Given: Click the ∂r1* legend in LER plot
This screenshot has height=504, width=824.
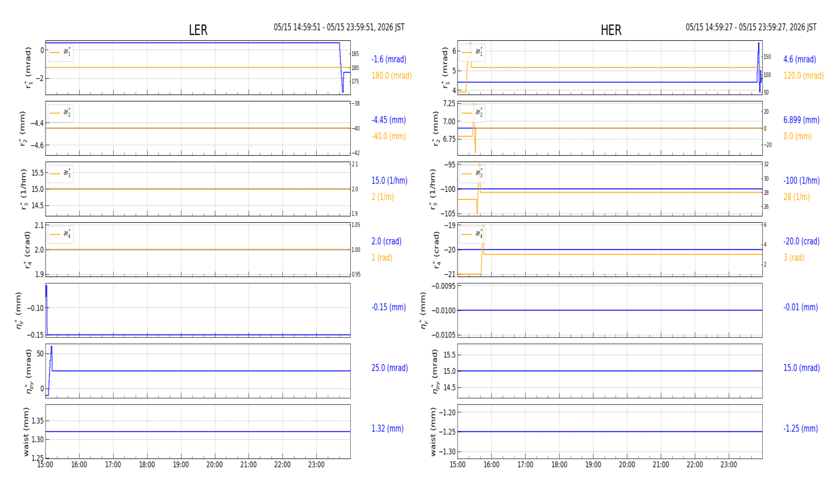Looking at the screenshot, I should point(61,52).
